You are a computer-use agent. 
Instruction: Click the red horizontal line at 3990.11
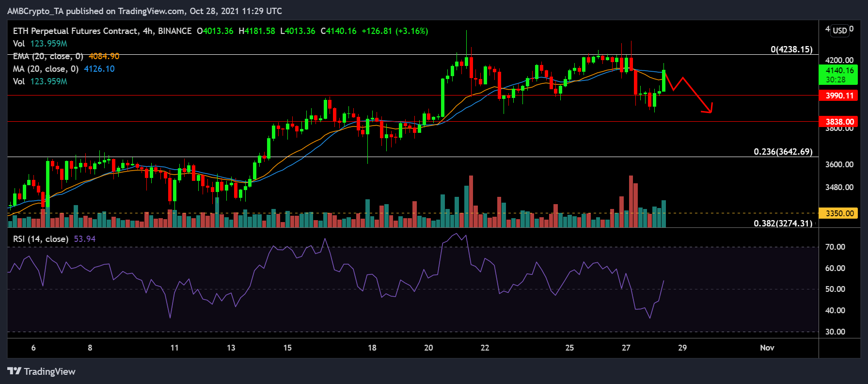[x=412, y=96]
